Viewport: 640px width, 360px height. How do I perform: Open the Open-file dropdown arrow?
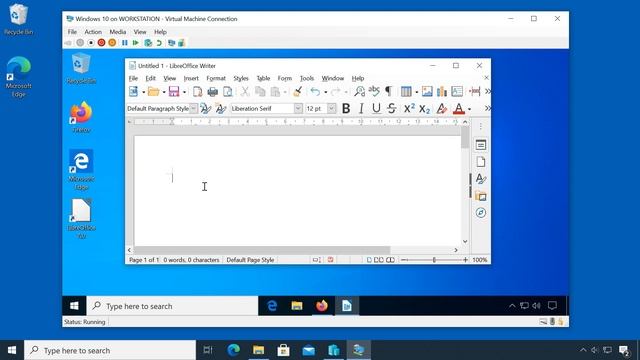(x=164, y=92)
